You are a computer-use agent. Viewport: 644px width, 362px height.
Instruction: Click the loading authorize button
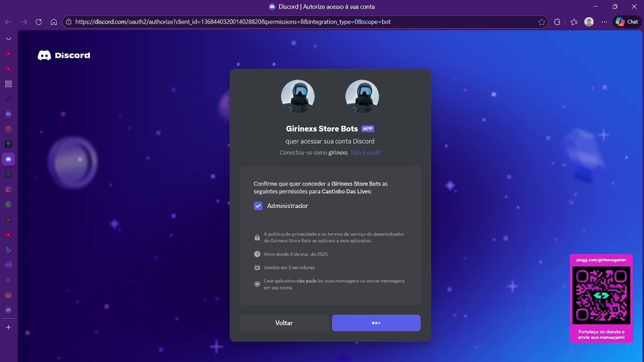376,323
